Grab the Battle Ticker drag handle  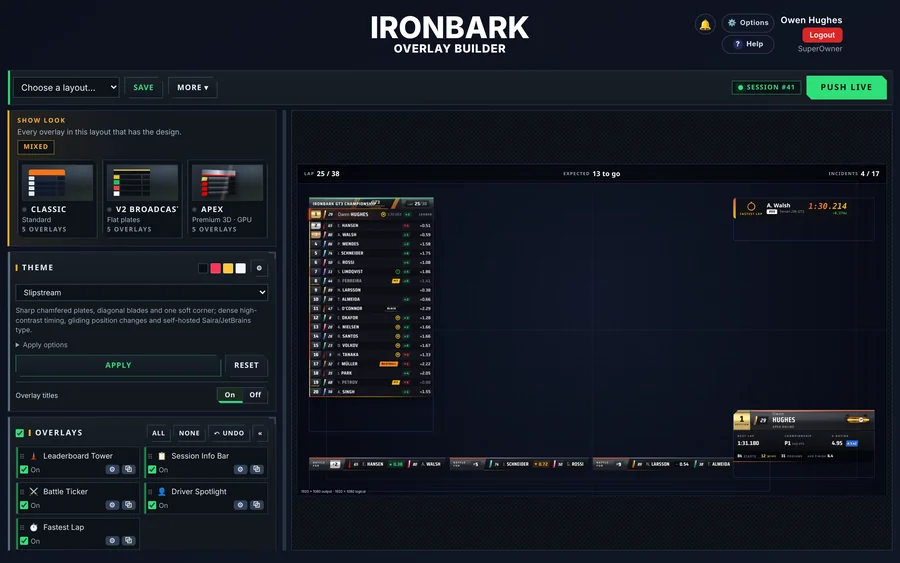tap(22, 492)
